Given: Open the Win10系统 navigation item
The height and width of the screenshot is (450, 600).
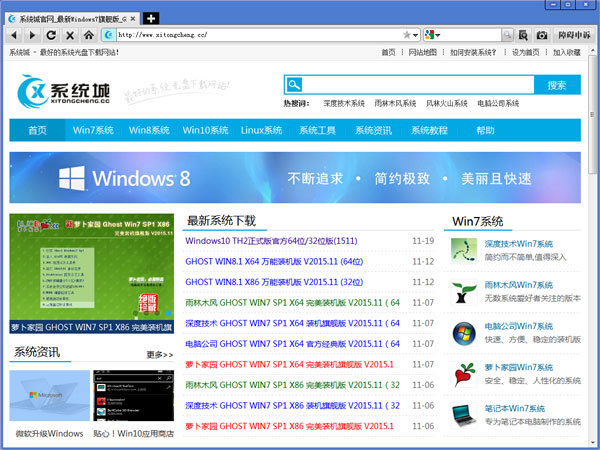Looking at the screenshot, I should click(x=205, y=130).
